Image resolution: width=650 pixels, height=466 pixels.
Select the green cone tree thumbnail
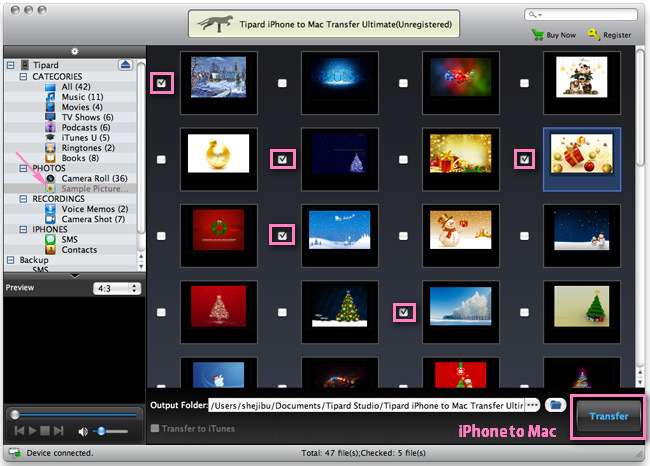[x=582, y=312]
